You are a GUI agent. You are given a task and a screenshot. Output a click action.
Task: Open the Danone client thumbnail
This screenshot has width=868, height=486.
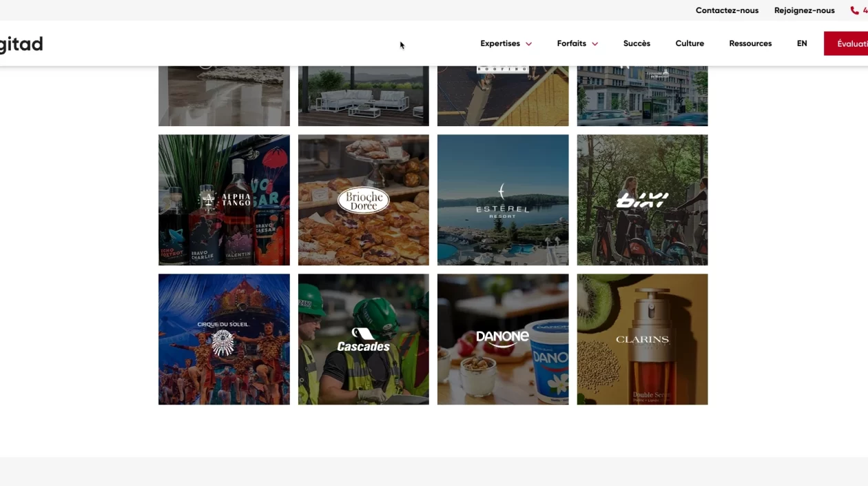(503, 339)
